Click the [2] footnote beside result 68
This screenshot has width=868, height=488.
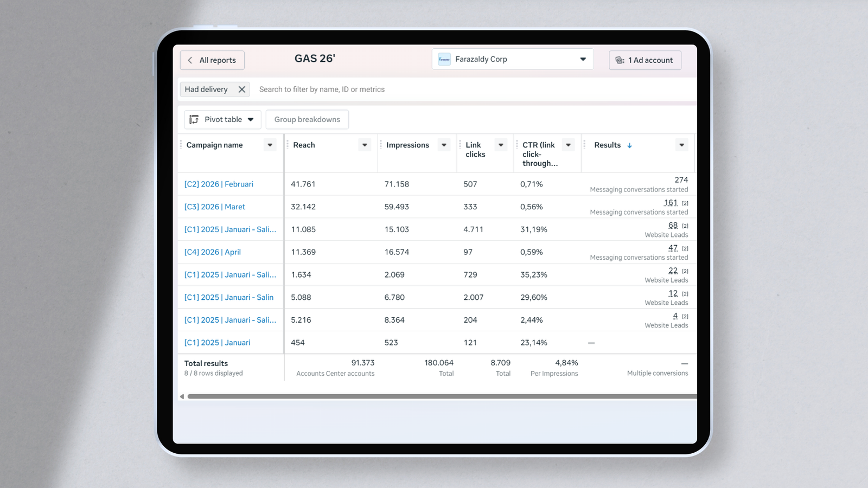[x=685, y=226]
